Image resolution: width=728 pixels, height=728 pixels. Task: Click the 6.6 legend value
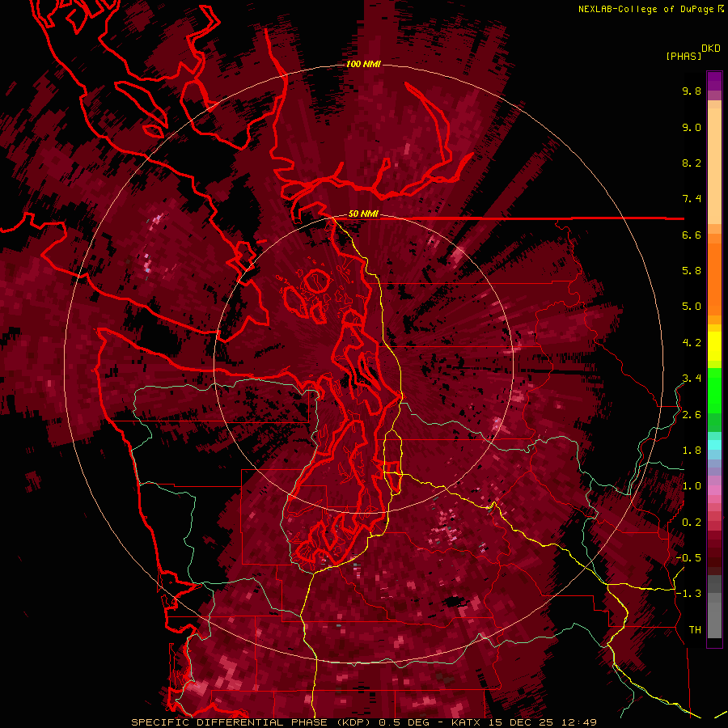pyautogui.click(x=692, y=235)
